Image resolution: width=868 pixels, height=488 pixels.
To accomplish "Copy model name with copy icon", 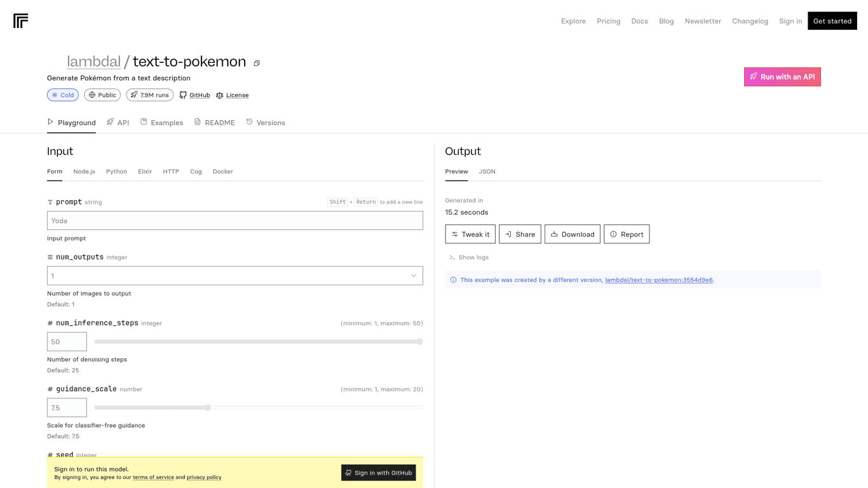I will click(257, 64).
